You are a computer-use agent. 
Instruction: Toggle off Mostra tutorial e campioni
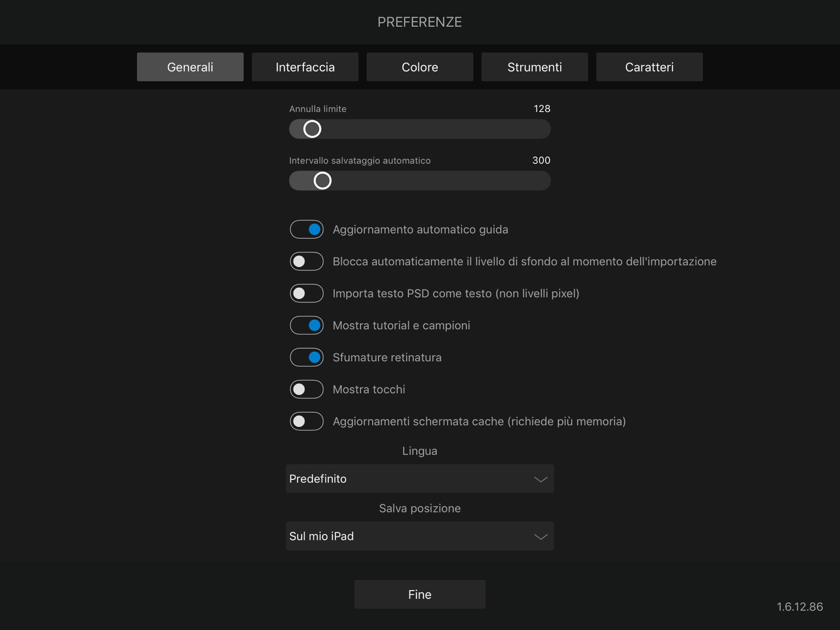[307, 325]
